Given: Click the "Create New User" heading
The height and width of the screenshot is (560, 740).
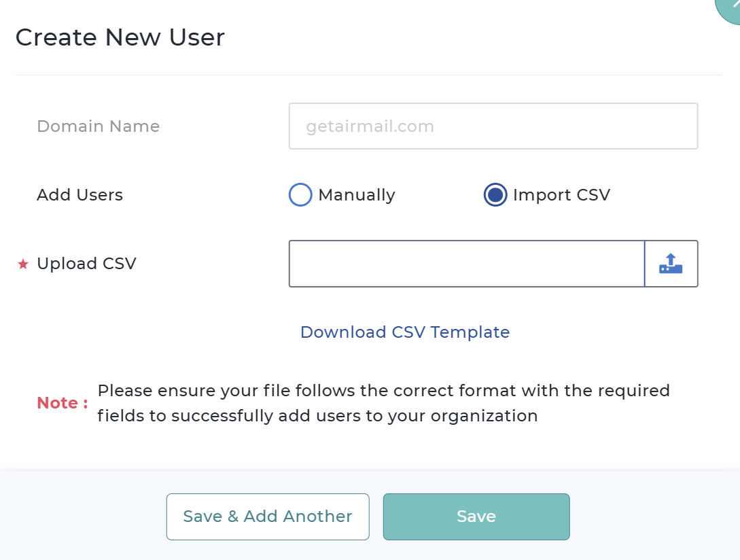Looking at the screenshot, I should [120, 37].
